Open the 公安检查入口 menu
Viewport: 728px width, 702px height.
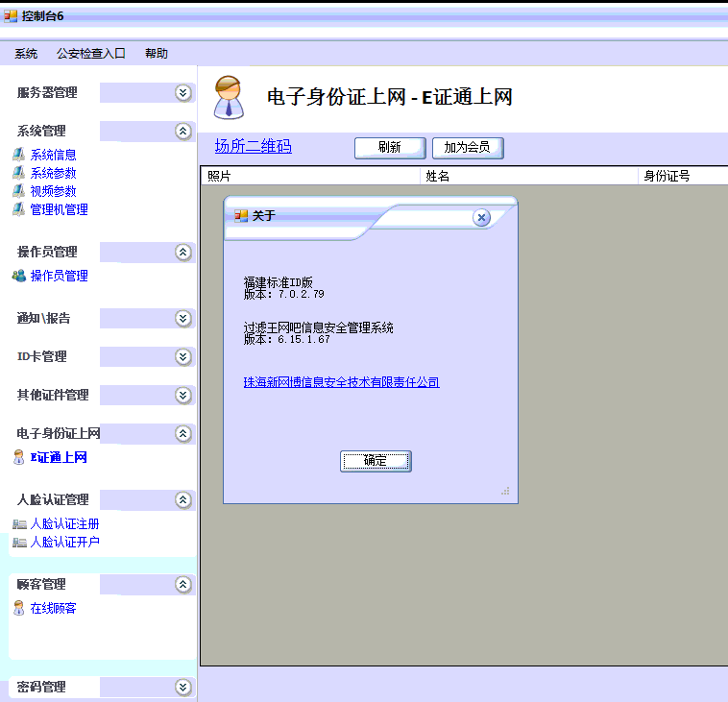click(x=91, y=54)
